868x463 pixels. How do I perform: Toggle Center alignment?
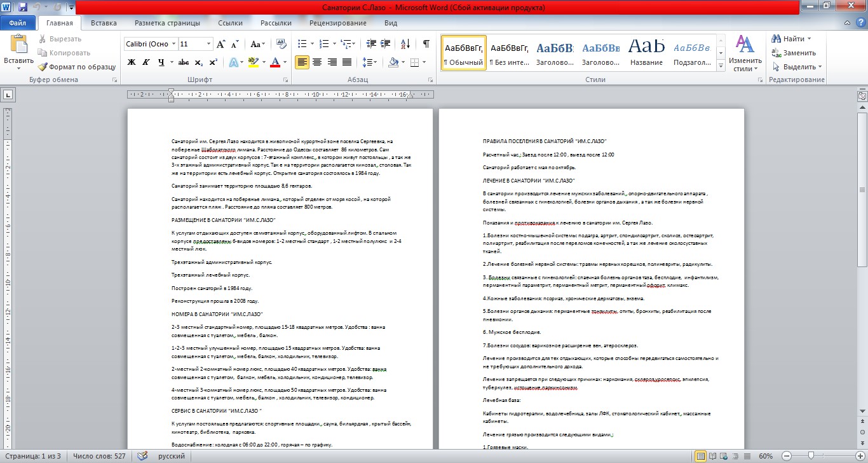(x=316, y=62)
